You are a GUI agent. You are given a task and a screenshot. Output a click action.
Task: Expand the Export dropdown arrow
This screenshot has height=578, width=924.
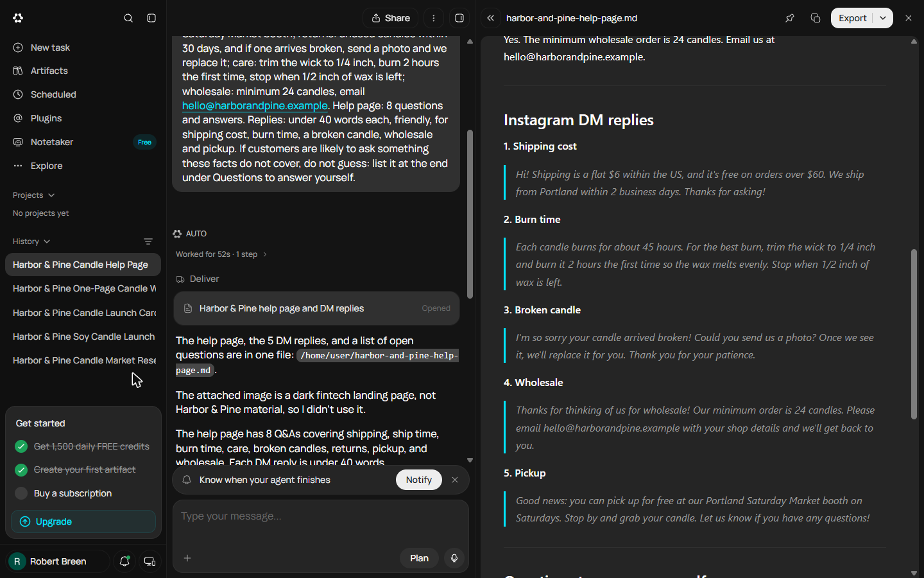coord(883,18)
